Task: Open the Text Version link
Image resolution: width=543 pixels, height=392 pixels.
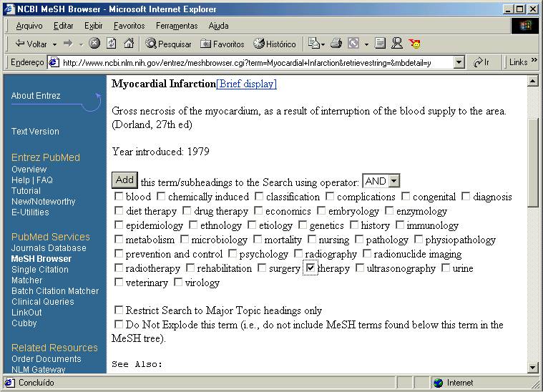Action: click(35, 132)
